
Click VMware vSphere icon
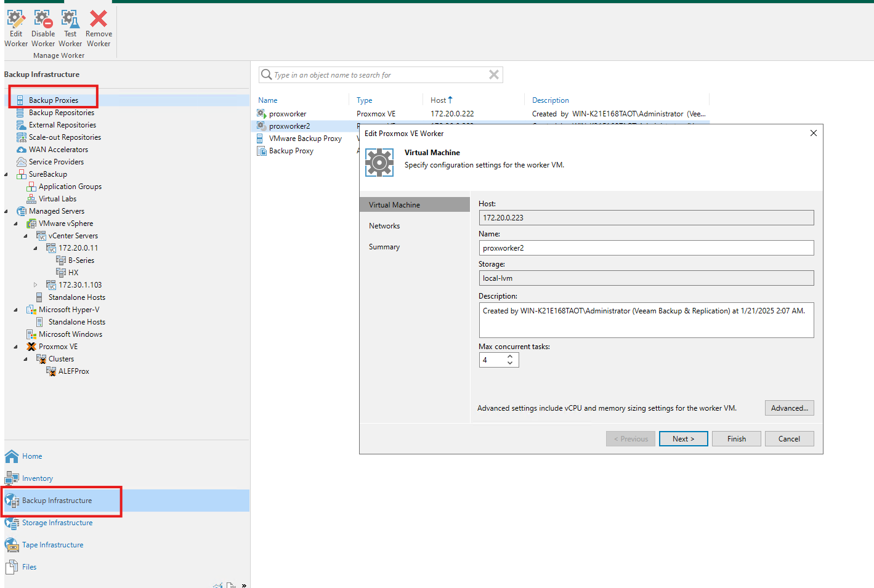(x=31, y=224)
